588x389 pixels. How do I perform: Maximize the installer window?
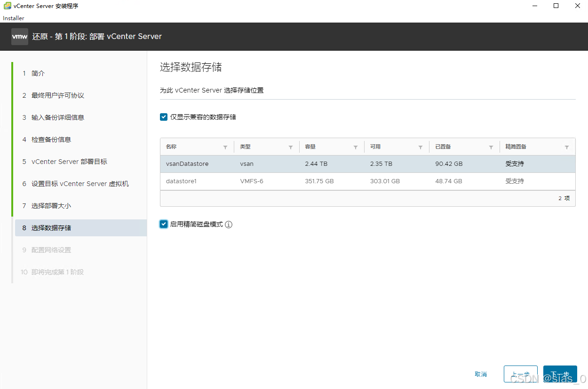[x=556, y=6]
